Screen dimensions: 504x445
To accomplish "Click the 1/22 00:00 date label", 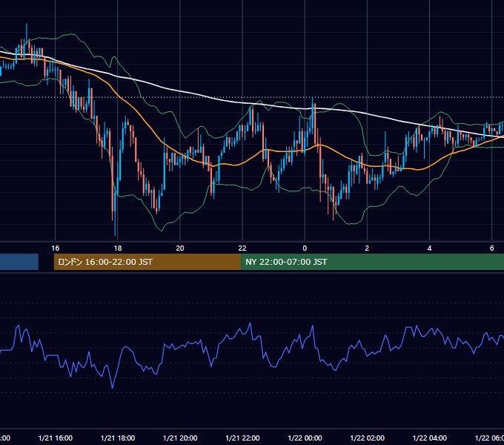I will [305, 438].
